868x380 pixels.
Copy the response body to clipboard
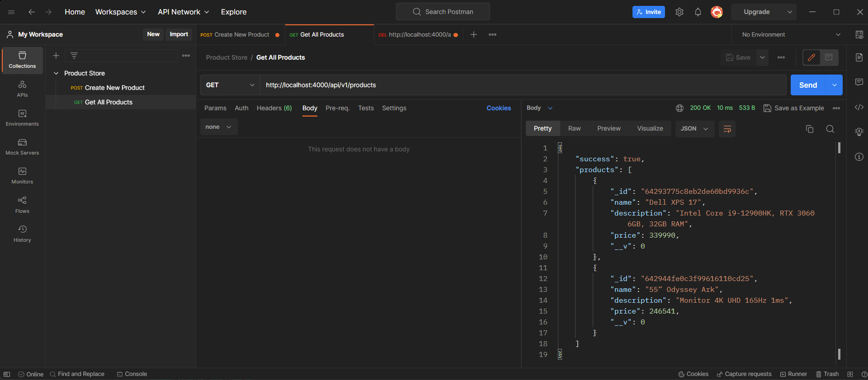coord(809,129)
